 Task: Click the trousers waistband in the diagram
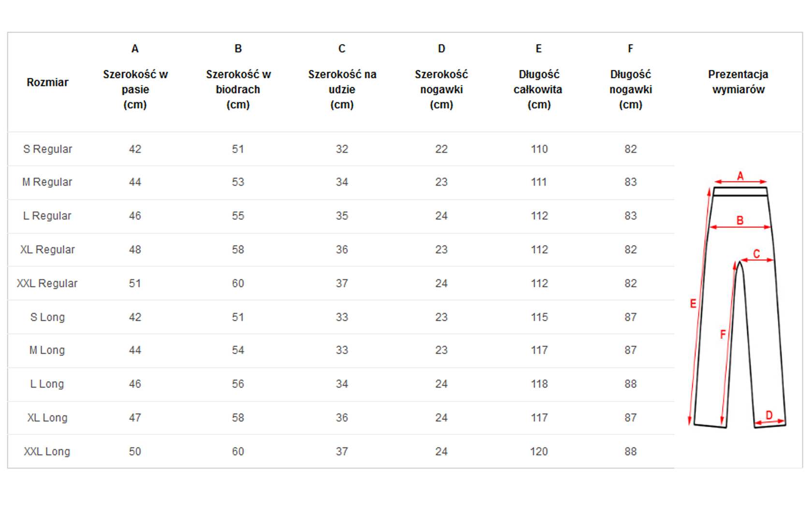point(740,192)
